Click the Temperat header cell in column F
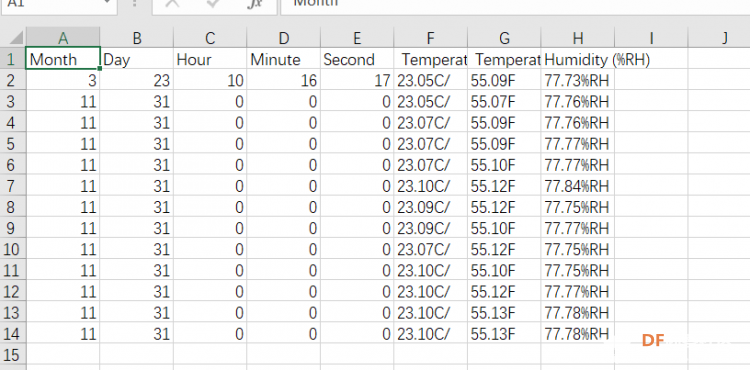The width and height of the screenshot is (750, 370). (431, 59)
